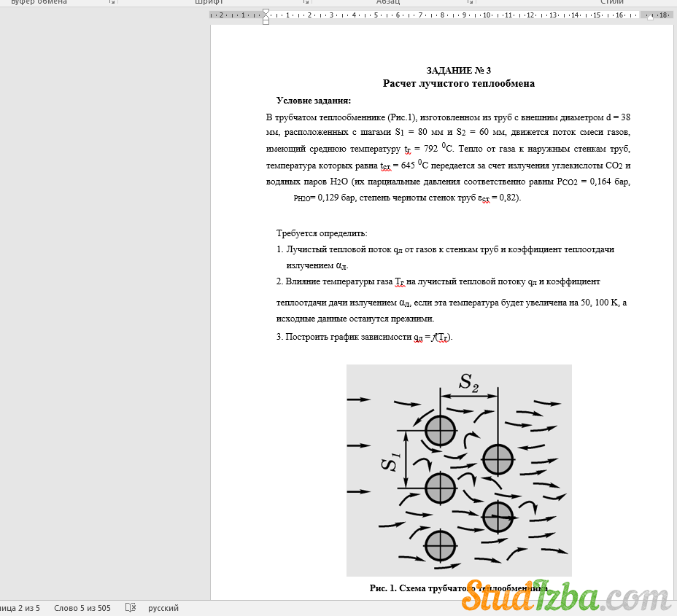Click the wall temperature value "645"
Screen dimensions: 677x616
click(x=408, y=165)
